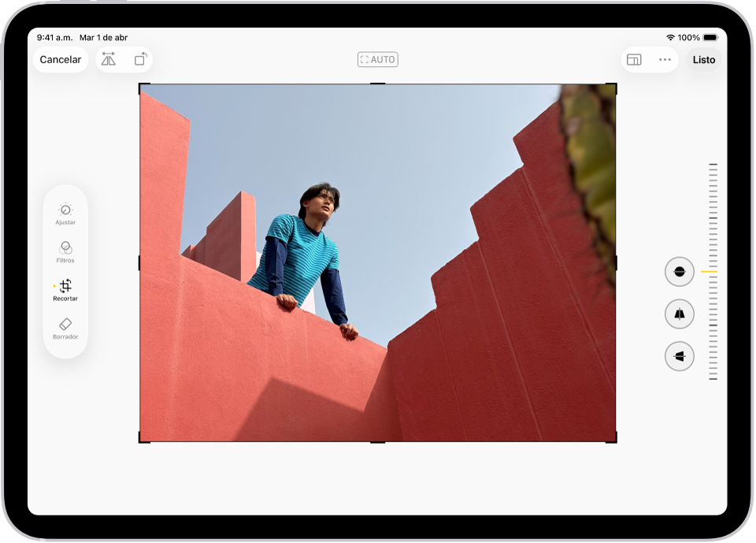
Task: Flip the photo horizontally
Action: point(109,59)
